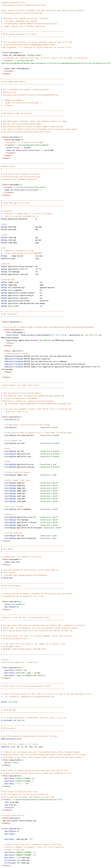Click the '# Gzip compression' heading

point(9,314)
